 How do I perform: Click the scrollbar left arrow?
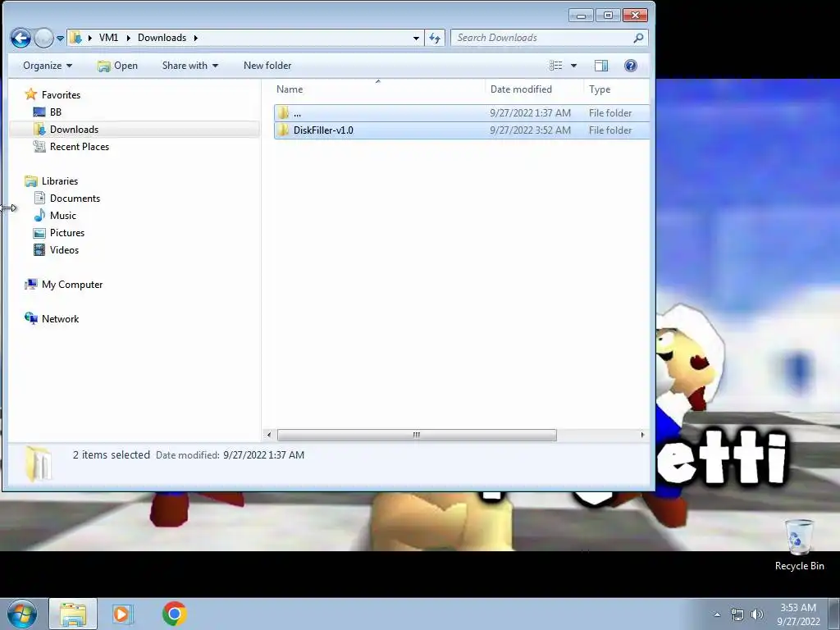pyautogui.click(x=269, y=435)
